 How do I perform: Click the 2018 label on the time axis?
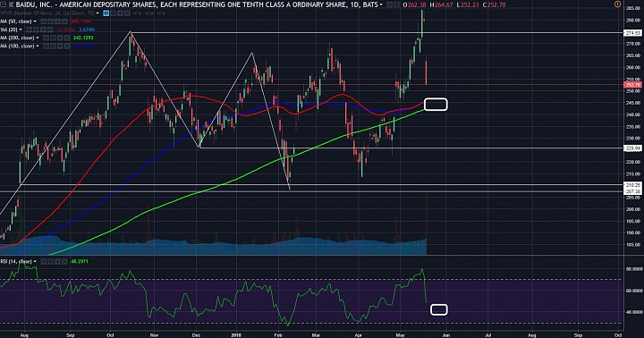click(x=236, y=335)
